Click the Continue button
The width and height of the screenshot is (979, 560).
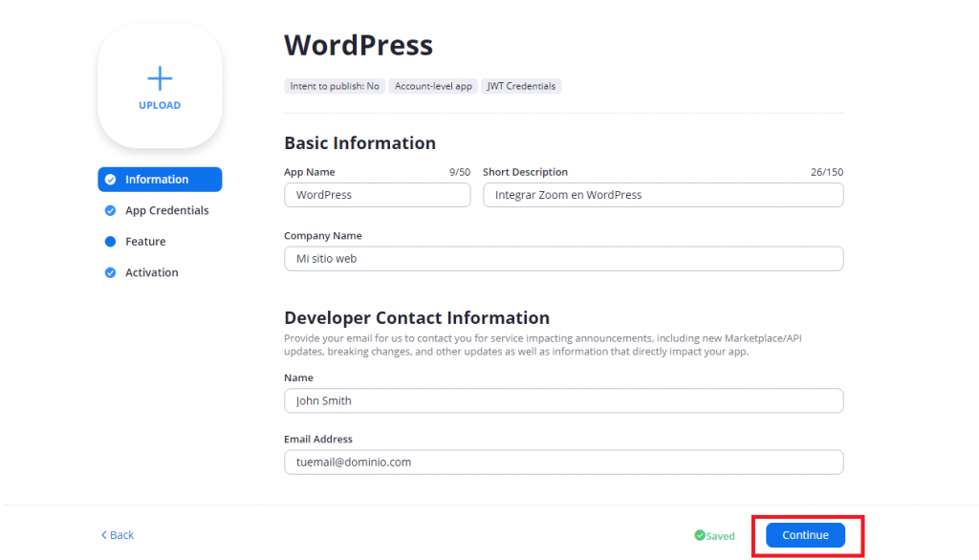(x=805, y=535)
